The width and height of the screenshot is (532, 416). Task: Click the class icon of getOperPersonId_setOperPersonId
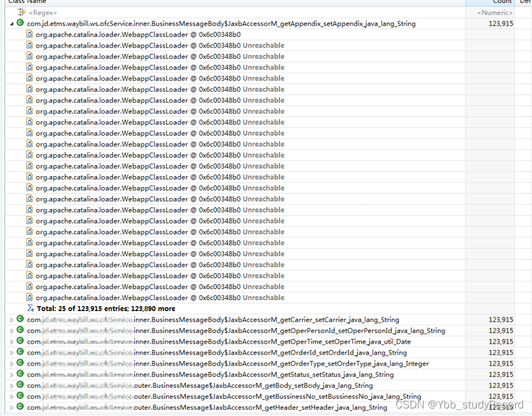click(x=20, y=330)
